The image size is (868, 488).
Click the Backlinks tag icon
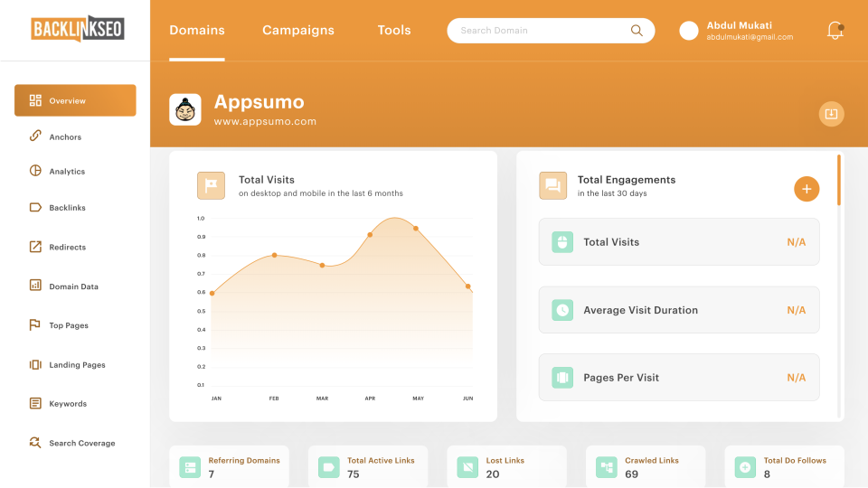coord(35,208)
